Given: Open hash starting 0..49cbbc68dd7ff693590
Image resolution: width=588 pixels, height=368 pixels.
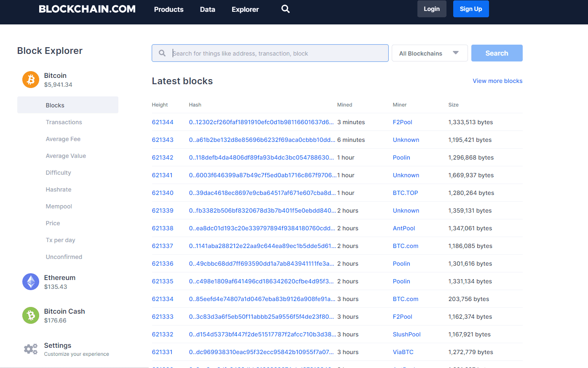Looking at the screenshot, I should 262,264.
